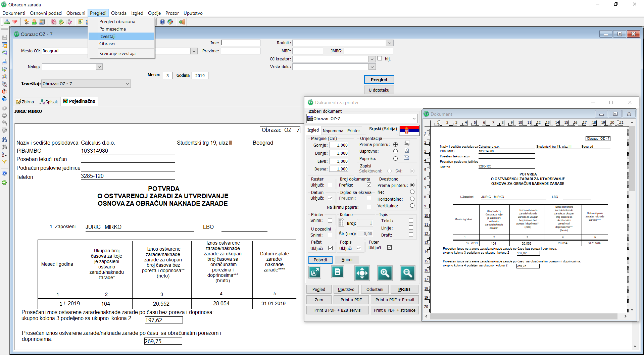Viewport: 644px width, 355px height.
Task: Click the red percent sign toolbar icon
Action: [x=54, y=22]
